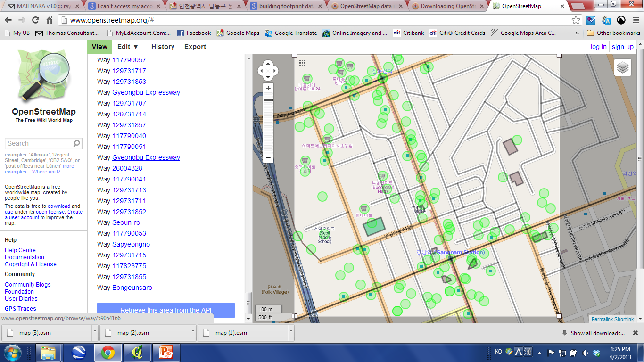The width and height of the screenshot is (644, 362).
Task: Open the Facebook bookmark
Action: point(194,33)
